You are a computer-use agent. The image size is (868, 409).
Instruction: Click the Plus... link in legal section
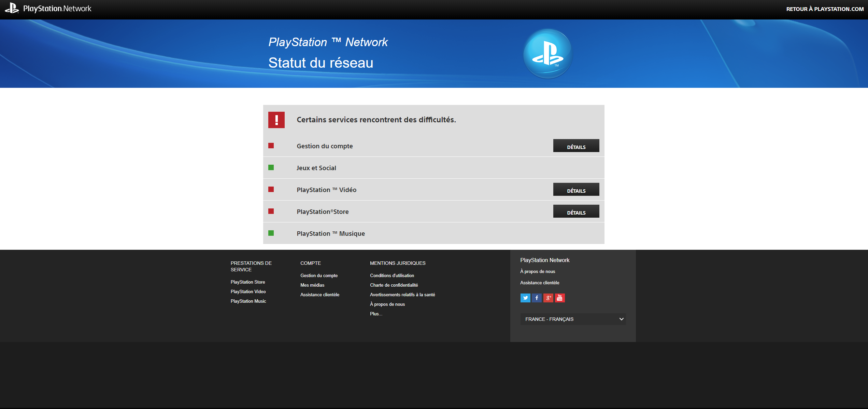pyautogui.click(x=376, y=314)
